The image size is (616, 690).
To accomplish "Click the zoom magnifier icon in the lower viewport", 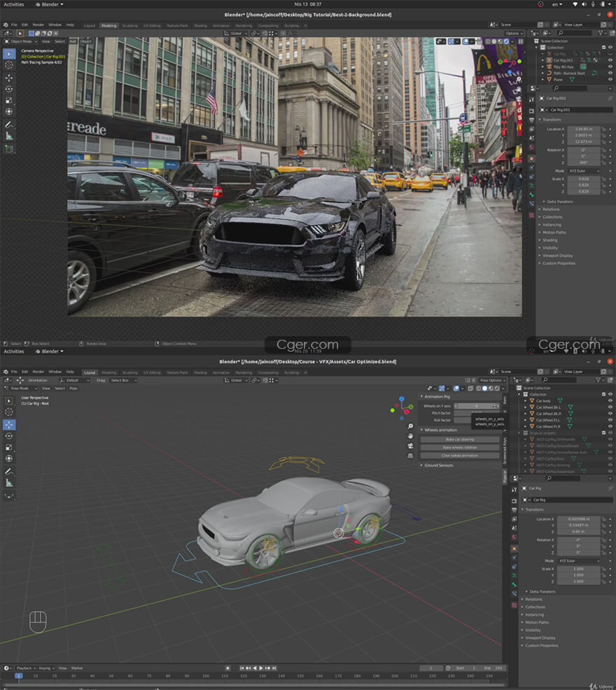I will pos(410,426).
